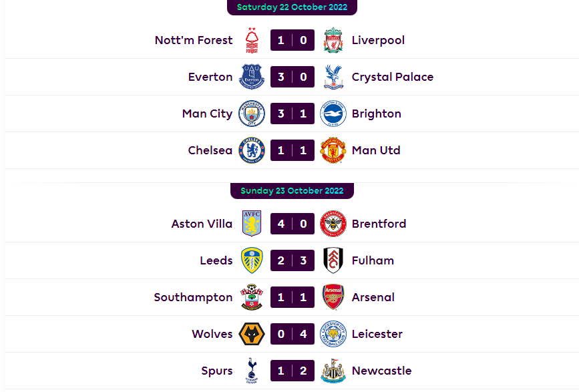Click the Wolves club badge
This screenshot has width=579, height=392.
click(x=252, y=334)
